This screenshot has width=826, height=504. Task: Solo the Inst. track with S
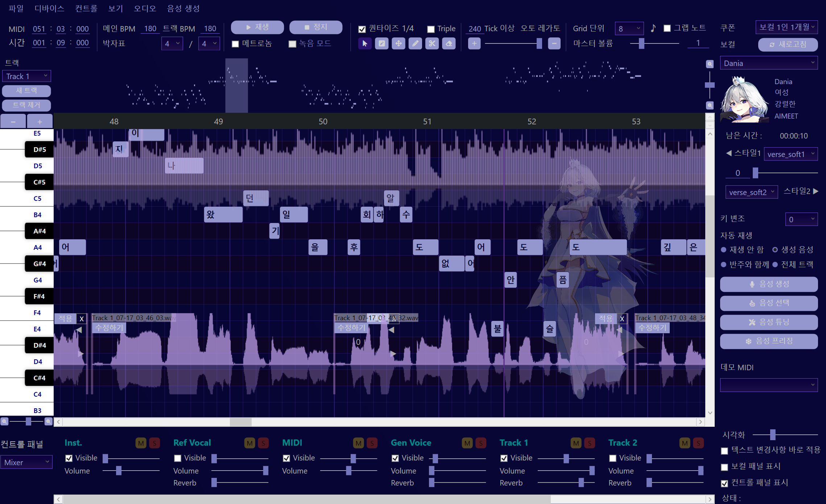[154, 443]
